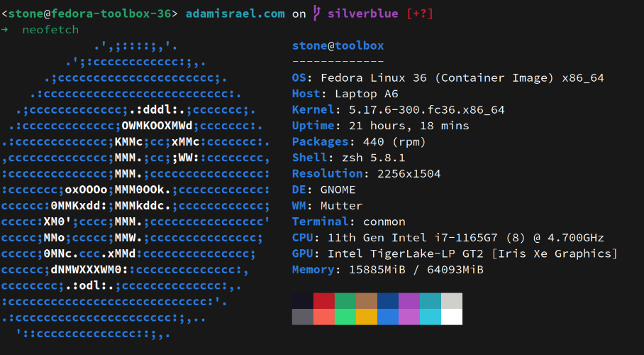Viewport: 644px width, 355px height.
Task: Click the 'Terminal' label
Action: [x=321, y=222]
